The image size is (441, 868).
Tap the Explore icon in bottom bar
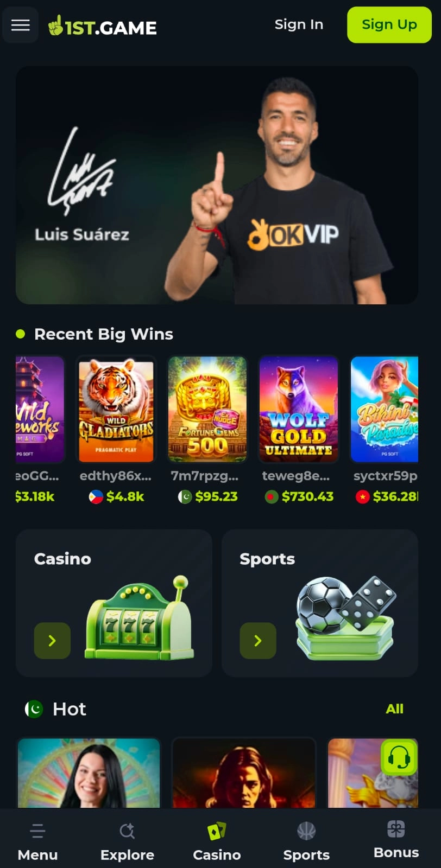pyautogui.click(x=127, y=831)
